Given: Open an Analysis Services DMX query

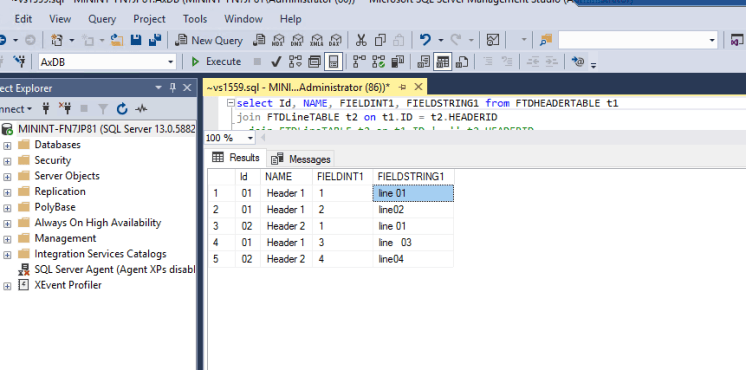Looking at the screenshot, I should [x=297, y=40].
